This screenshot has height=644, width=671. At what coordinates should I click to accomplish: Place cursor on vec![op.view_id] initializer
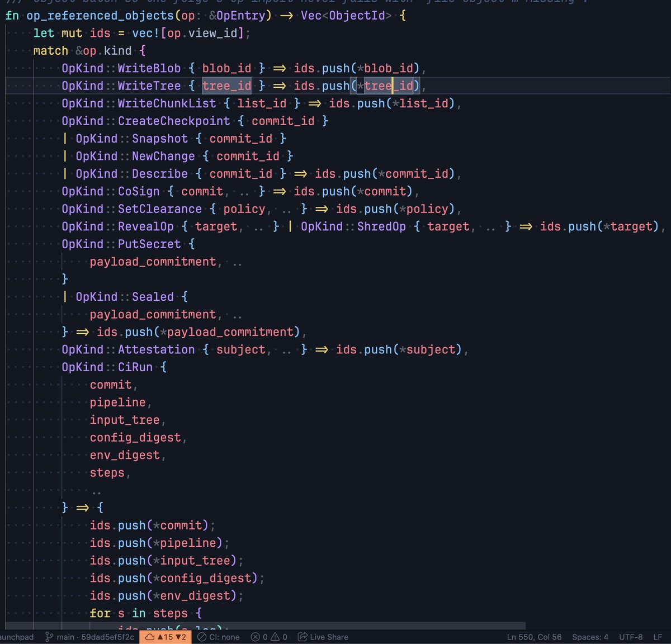(x=188, y=33)
